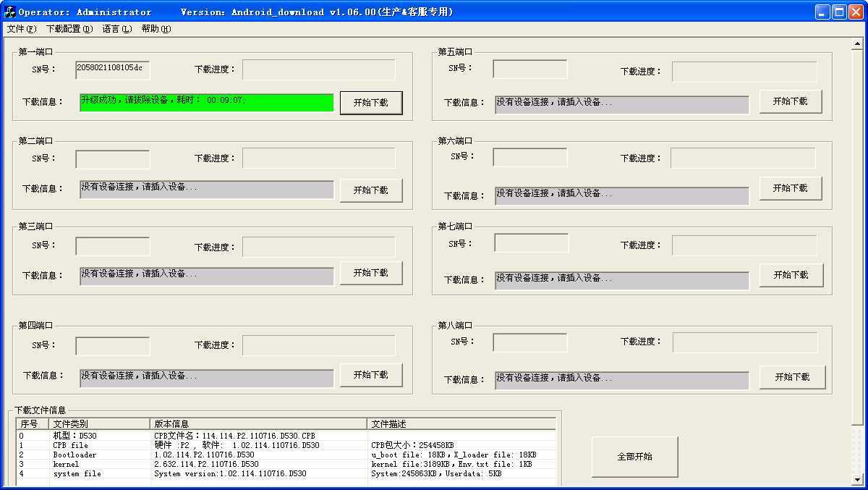Open the 语言 menu
The image size is (868, 490).
click(x=116, y=29)
